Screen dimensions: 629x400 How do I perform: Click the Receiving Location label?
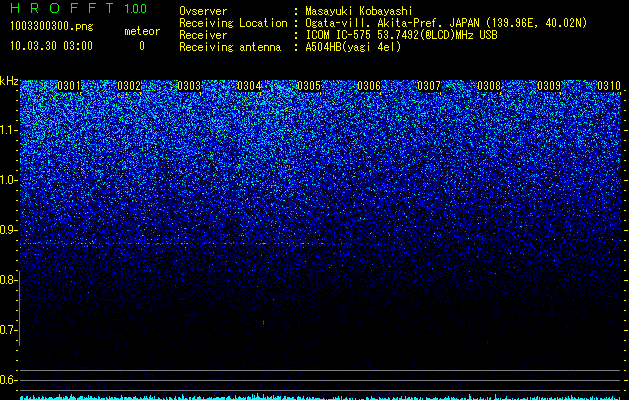[x=233, y=23]
